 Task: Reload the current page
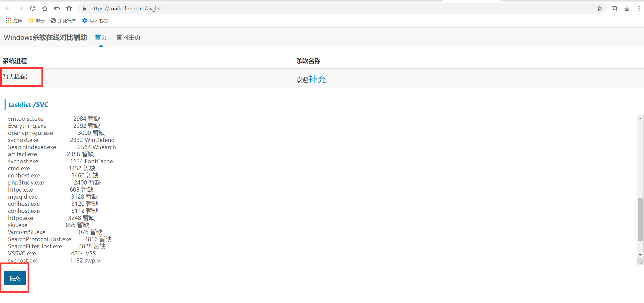(x=33, y=8)
